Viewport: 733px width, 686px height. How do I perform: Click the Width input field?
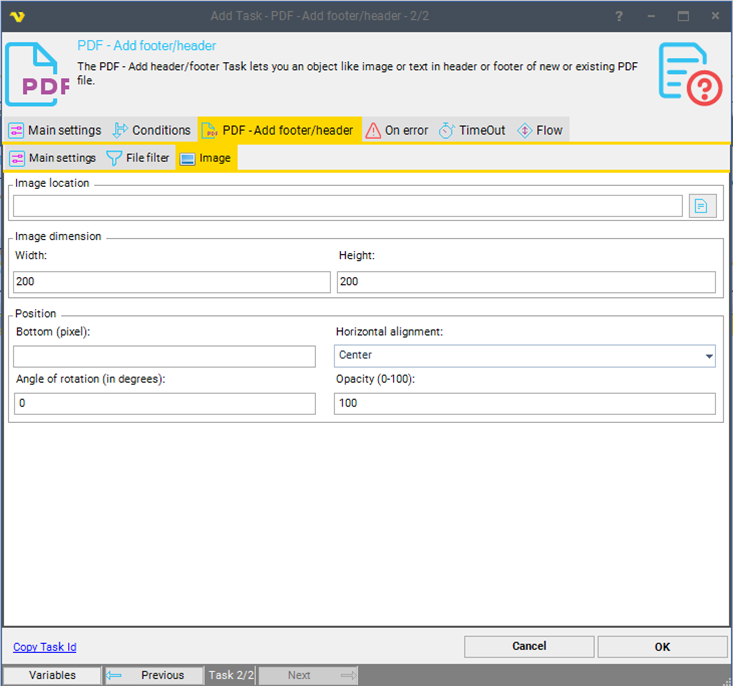(172, 282)
